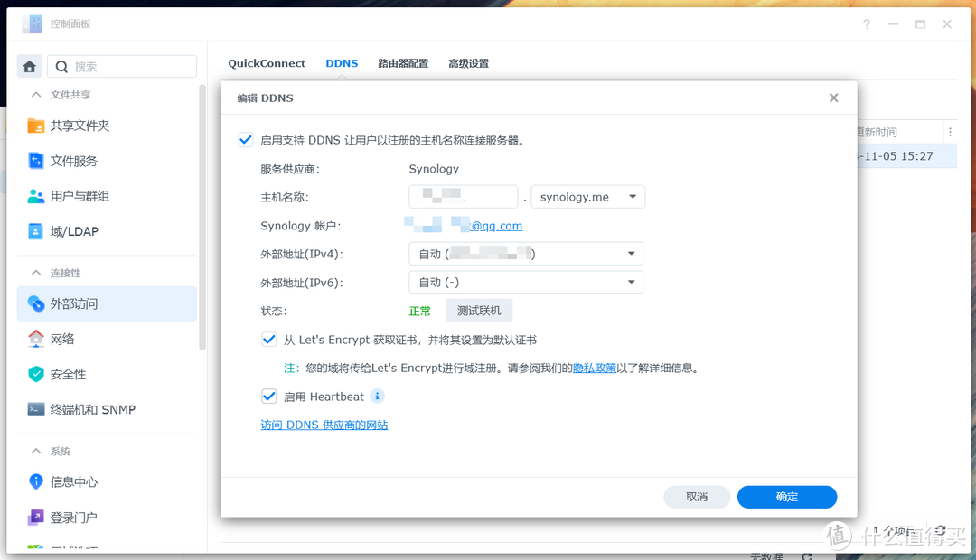Viewport: 976px width, 560px height.
Task: Toggle the 启用 Heartbeat checkbox
Action: click(268, 396)
